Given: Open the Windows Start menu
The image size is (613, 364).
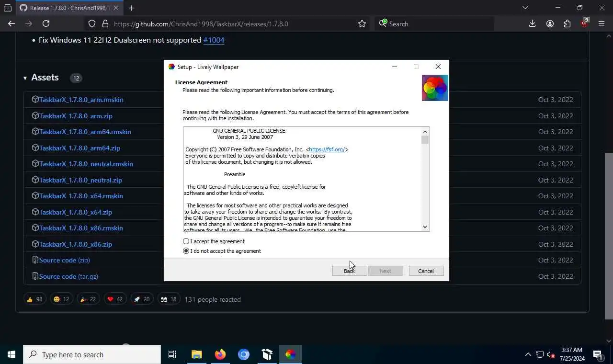Looking at the screenshot, I should pos(11,354).
